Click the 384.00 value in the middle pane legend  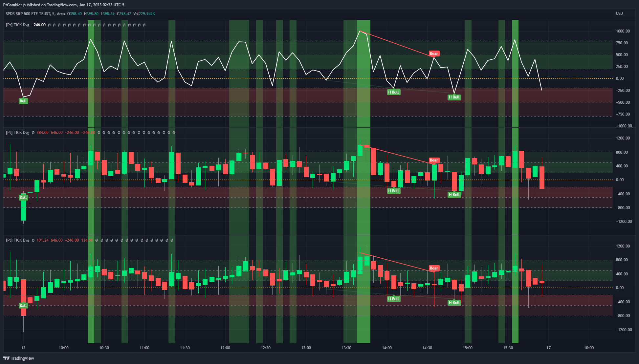[x=42, y=133]
